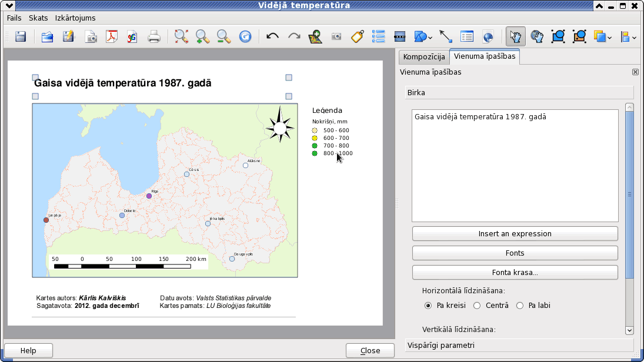This screenshot has height=362, width=644.
Task: Open the Skats menu
Action: coord(38,18)
